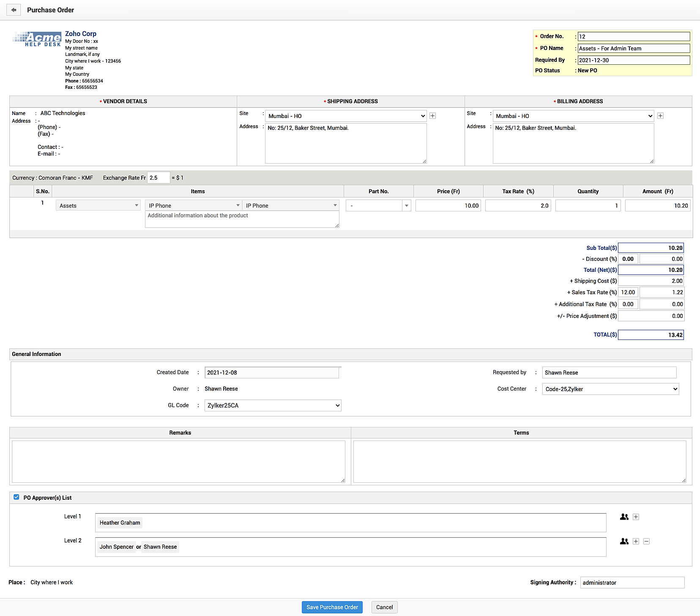The width and height of the screenshot is (700, 616).
Task: Uncheck the PO Approver(s) List checkbox
Action: tap(16, 497)
